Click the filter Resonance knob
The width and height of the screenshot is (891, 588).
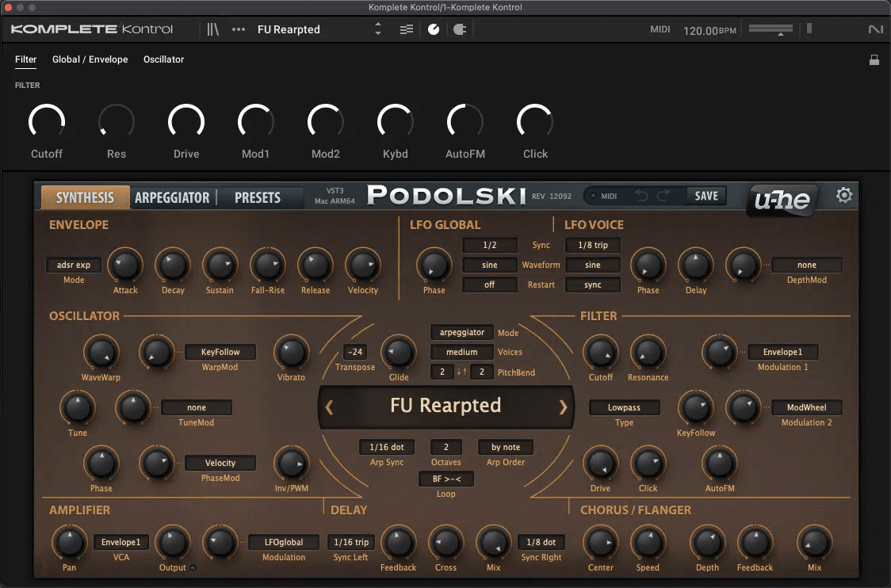pos(648,352)
